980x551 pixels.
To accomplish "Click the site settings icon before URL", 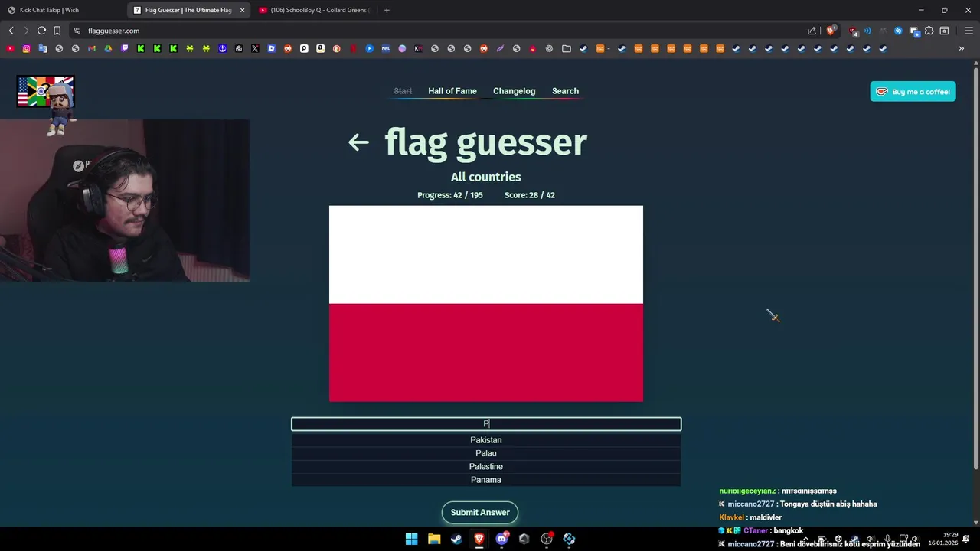I will coord(77,31).
